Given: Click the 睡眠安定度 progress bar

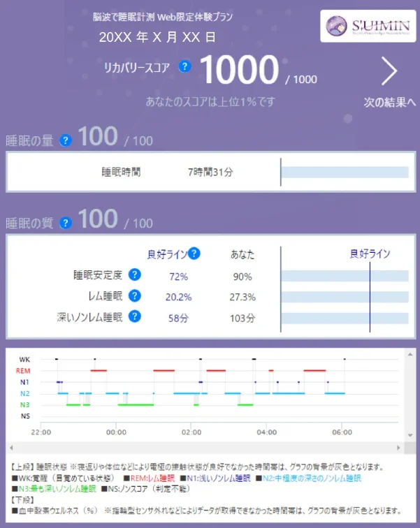Looking at the screenshot, I should point(345,276).
